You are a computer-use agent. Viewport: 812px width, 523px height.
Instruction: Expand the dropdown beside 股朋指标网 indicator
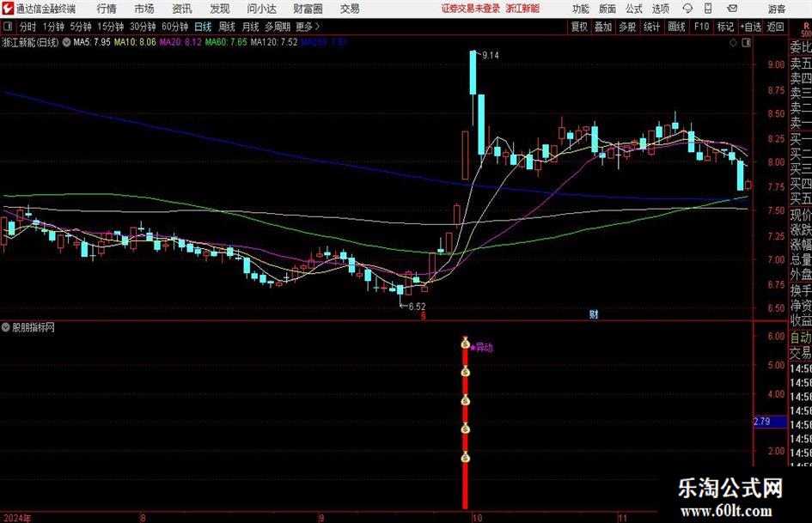tap(6, 327)
